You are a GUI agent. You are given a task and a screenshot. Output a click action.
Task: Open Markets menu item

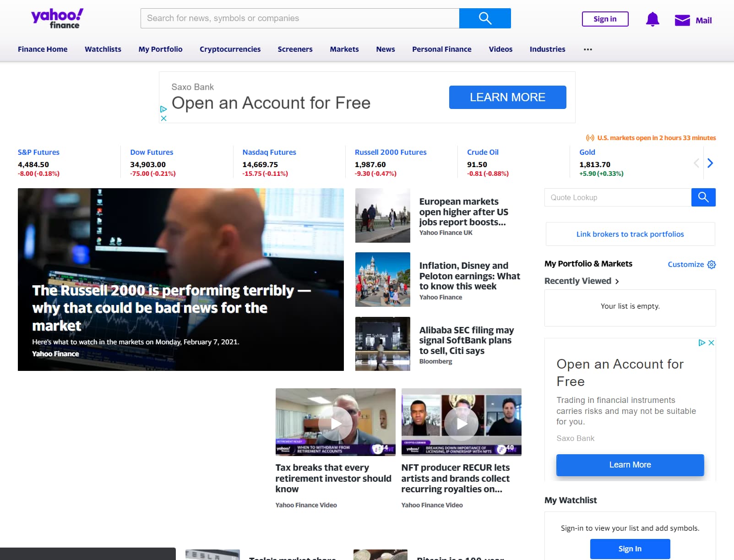pyautogui.click(x=344, y=49)
